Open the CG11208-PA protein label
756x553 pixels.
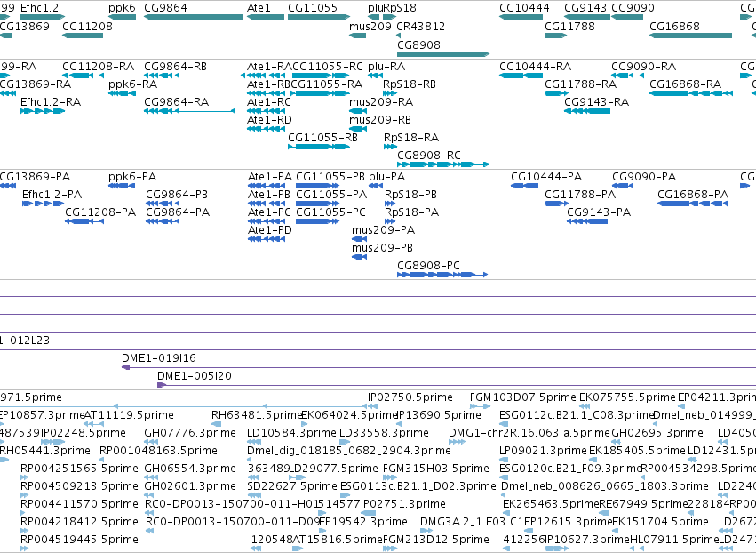point(100,212)
